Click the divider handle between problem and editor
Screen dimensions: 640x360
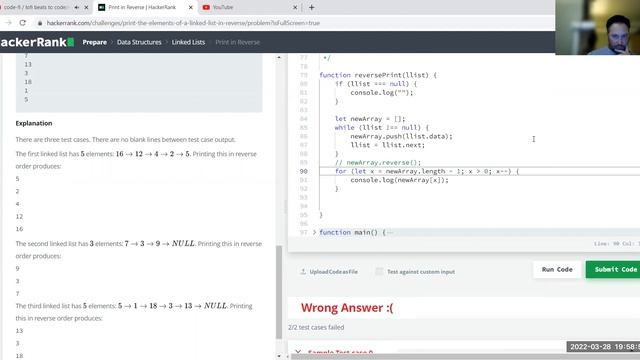click(285, 206)
